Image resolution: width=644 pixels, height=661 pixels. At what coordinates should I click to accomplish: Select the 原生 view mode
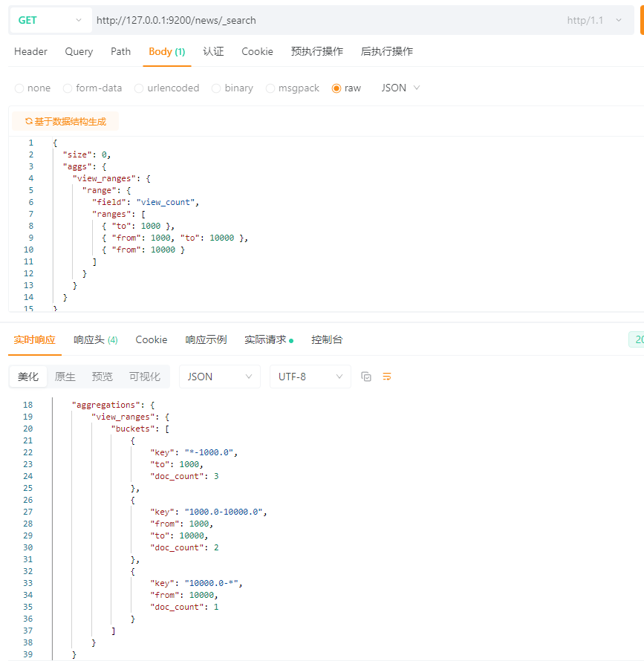65,377
